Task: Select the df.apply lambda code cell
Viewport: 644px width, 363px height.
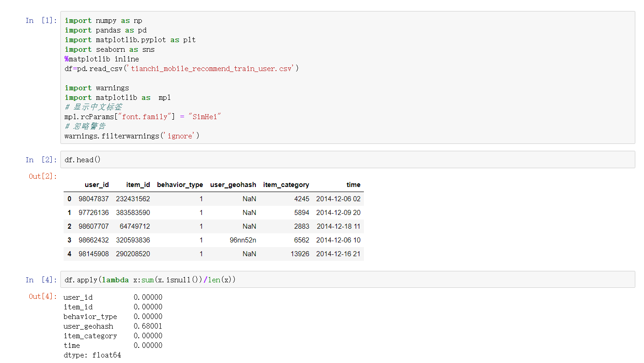Action: (x=347, y=279)
